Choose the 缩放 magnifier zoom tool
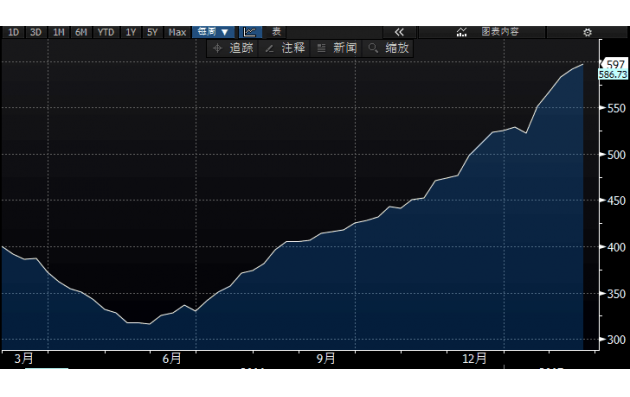Screen dimensions: 630x397 [389, 48]
